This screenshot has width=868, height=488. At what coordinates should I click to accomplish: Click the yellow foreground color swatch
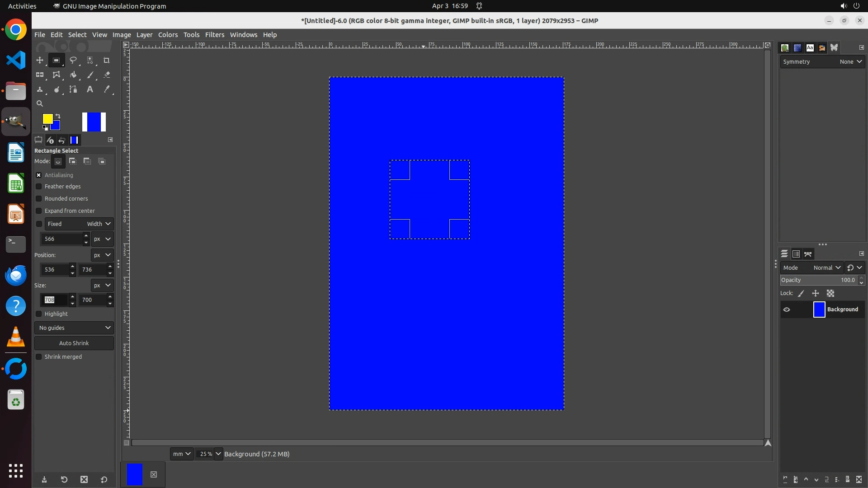pos(47,118)
